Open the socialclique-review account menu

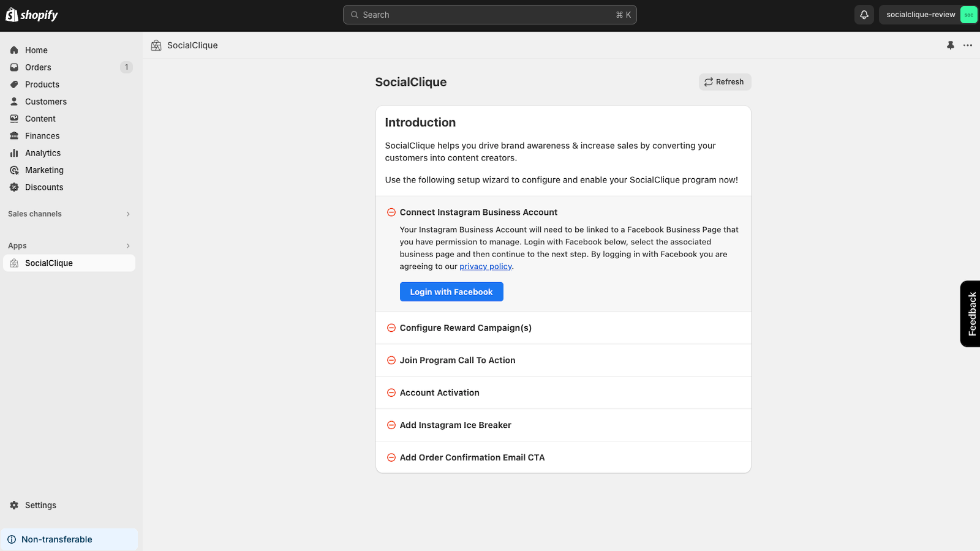928,15
